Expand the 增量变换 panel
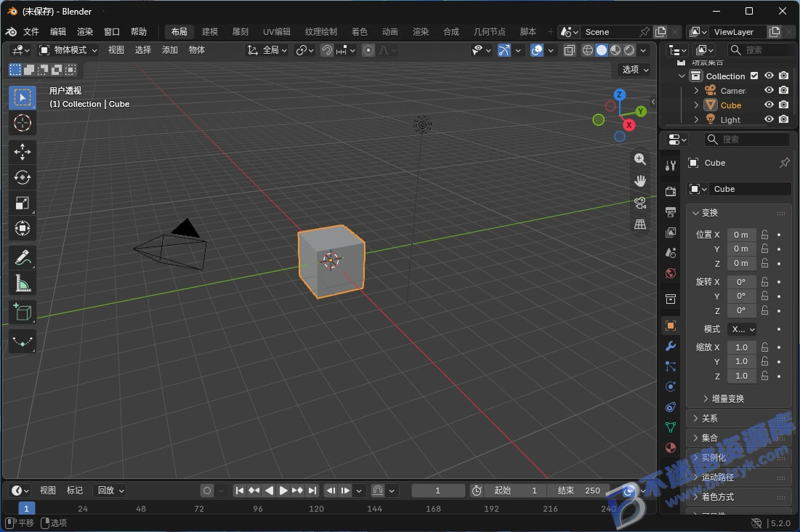 pyautogui.click(x=727, y=399)
